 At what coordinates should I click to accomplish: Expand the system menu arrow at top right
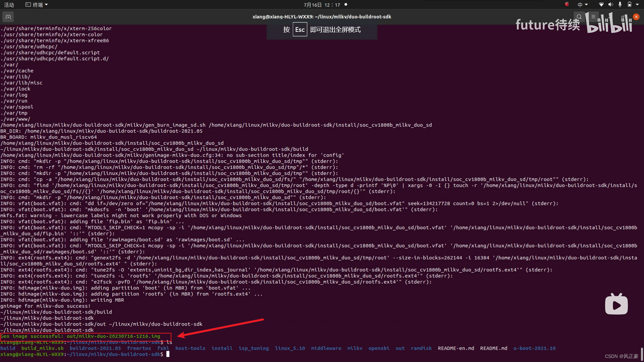point(637,5)
